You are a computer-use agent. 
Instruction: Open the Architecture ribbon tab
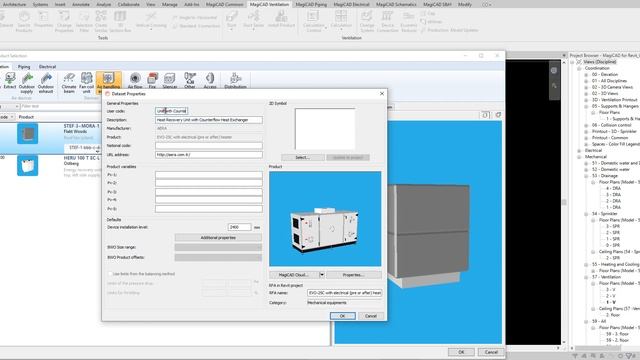pos(14,4)
